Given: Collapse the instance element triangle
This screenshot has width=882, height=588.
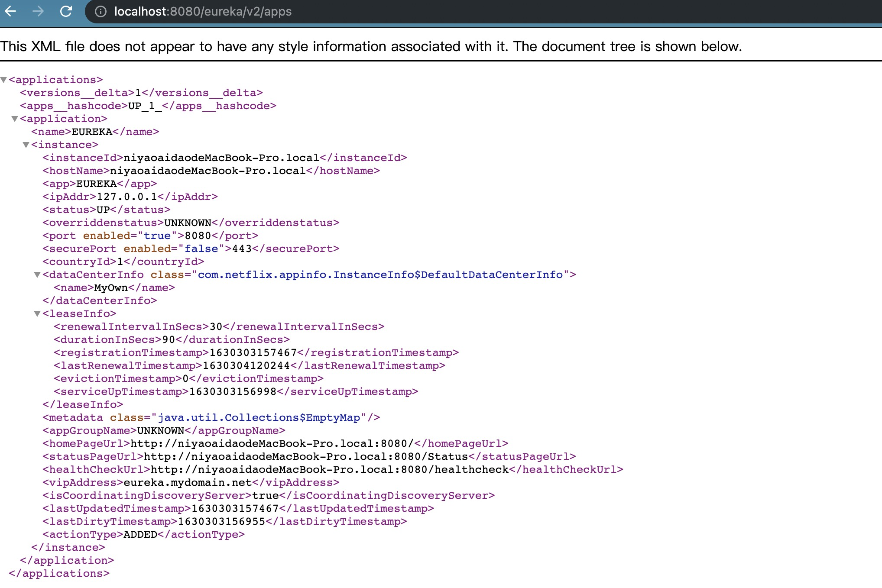Looking at the screenshot, I should [26, 145].
